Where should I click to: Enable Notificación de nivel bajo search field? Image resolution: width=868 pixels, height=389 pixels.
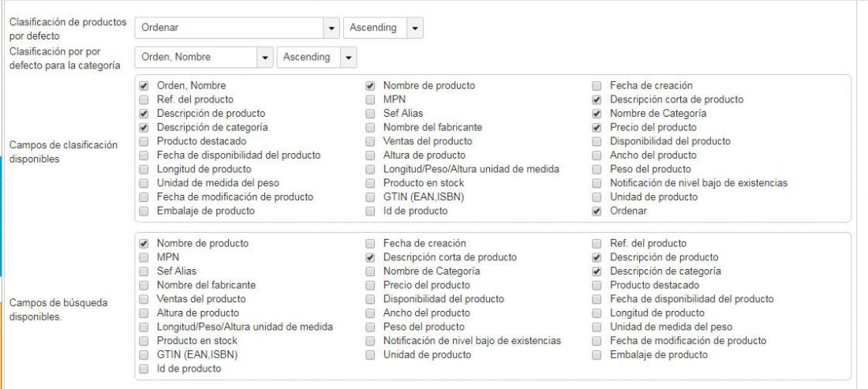(370, 341)
